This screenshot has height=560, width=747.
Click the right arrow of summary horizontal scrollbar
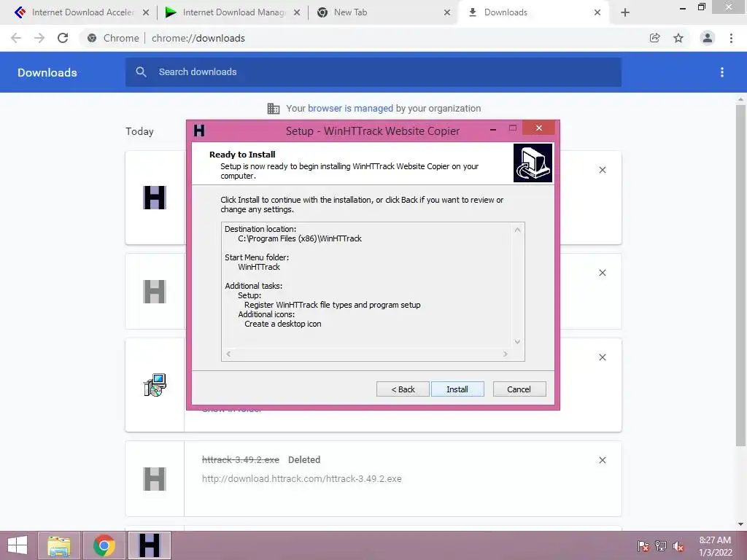[505, 354]
